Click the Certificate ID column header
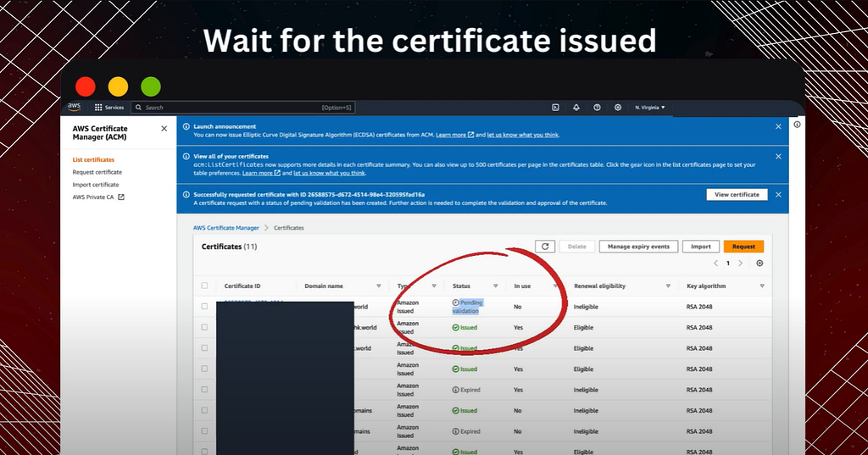868x455 pixels. point(242,286)
